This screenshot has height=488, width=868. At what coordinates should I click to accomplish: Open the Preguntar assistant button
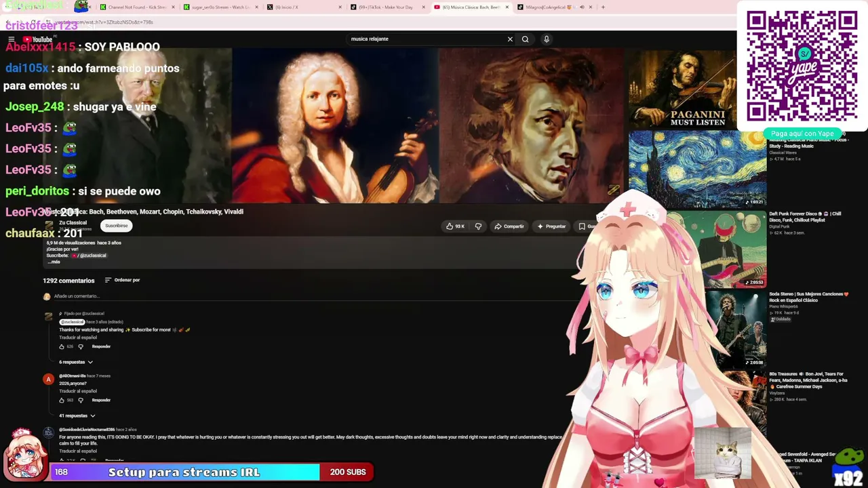(551, 226)
